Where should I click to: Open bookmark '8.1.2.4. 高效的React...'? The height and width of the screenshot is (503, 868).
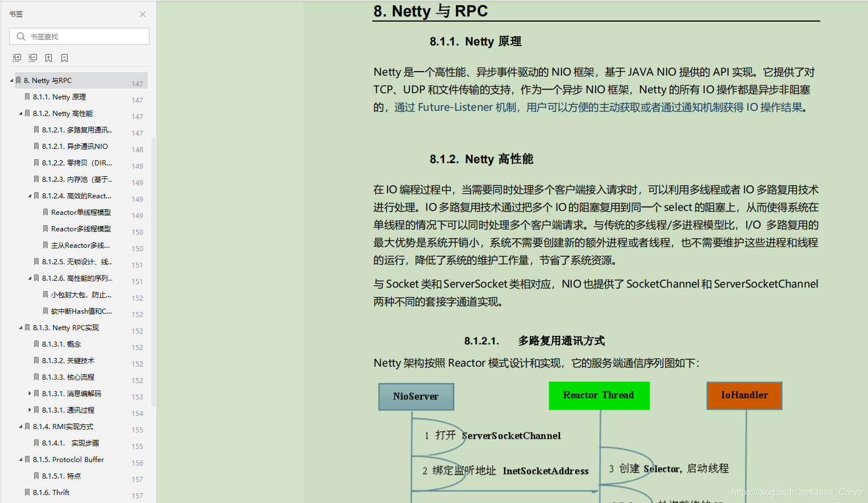tap(76, 196)
